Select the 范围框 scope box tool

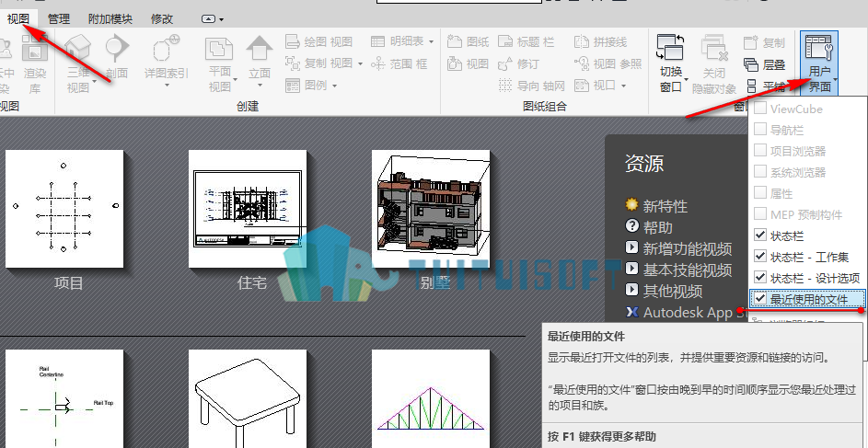[399, 63]
